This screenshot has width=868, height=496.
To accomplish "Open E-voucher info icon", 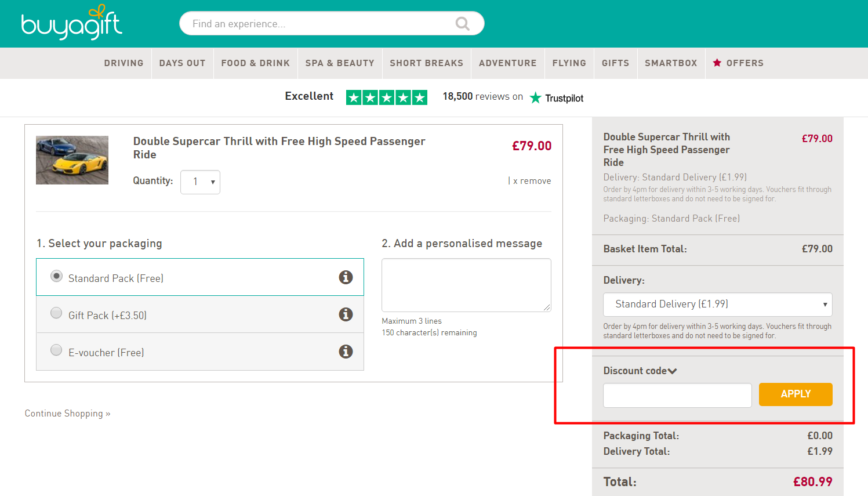I will click(x=346, y=352).
